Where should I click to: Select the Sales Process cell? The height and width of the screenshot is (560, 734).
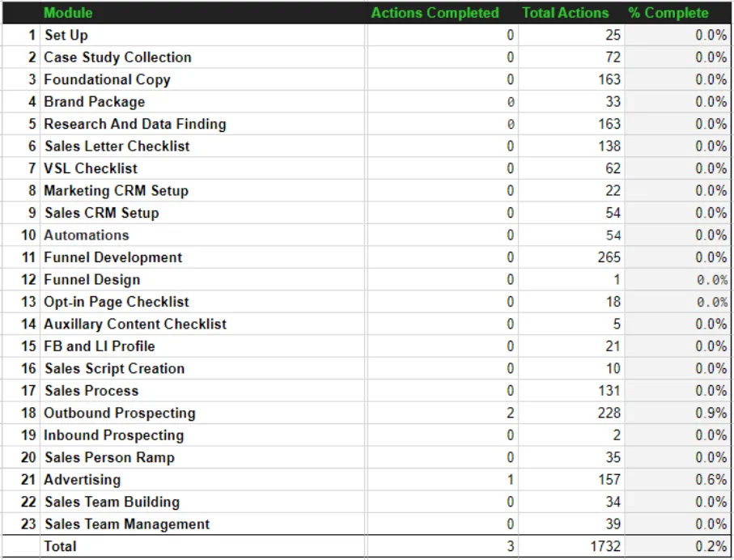tap(202, 391)
